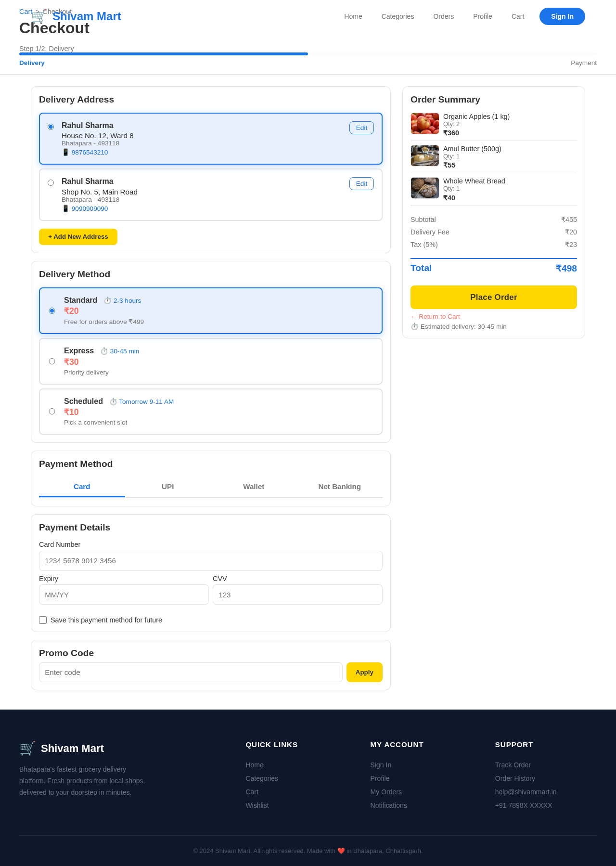616x866 pixels.
Task: Click Return to Cart link
Action: pos(435,316)
